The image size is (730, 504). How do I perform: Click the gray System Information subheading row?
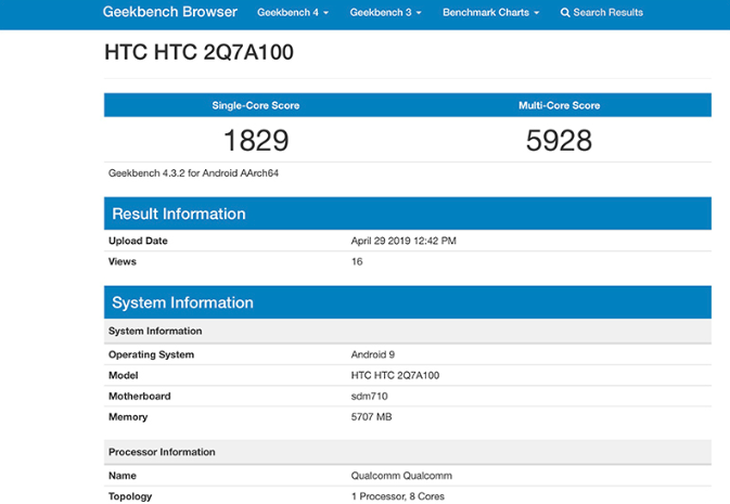(407, 331)
